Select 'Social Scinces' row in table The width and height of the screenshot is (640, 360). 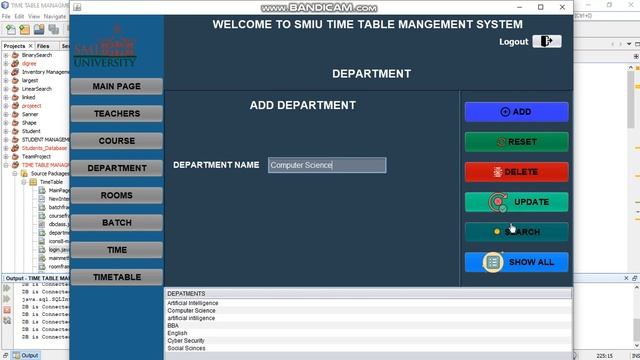point(367,348)
